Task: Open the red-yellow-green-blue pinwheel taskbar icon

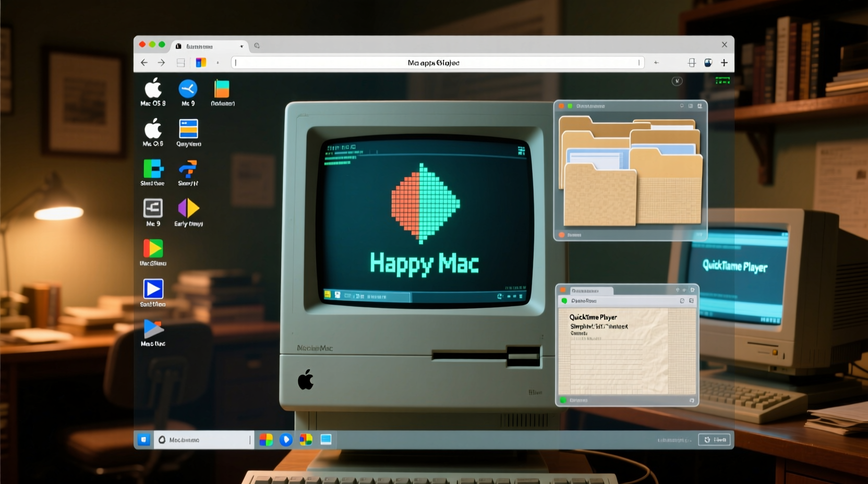Action: click(306, 440)
